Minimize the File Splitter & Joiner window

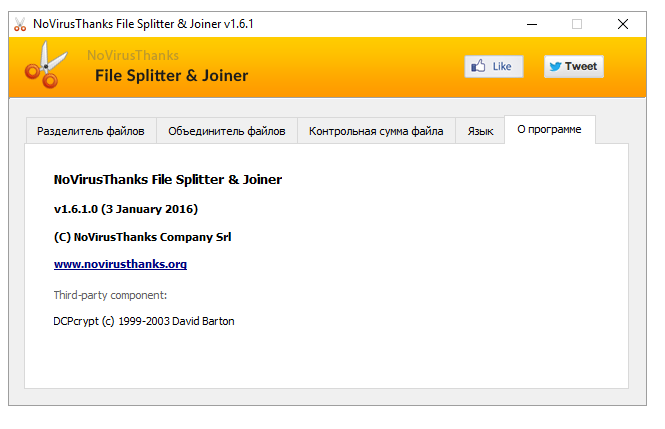coord(529,23)
